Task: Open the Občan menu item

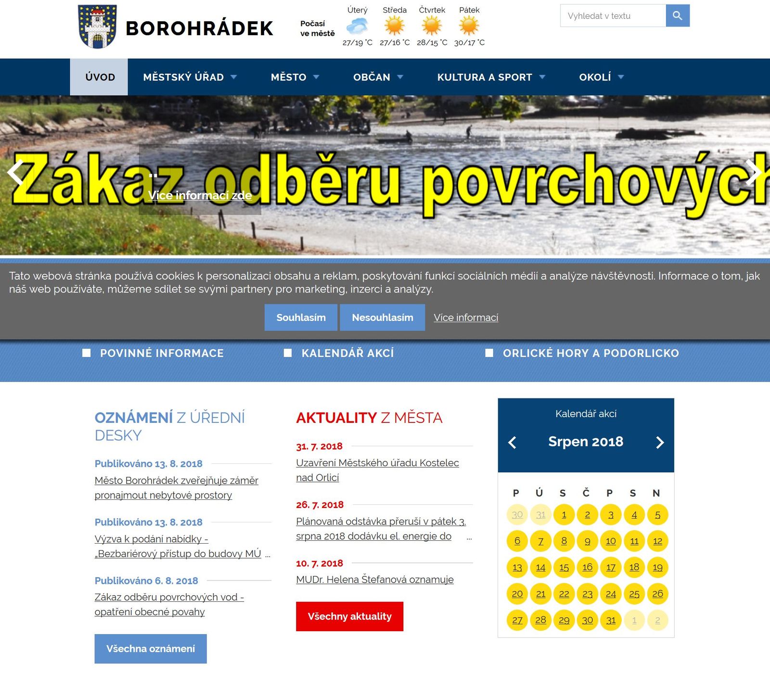Action: 372,77
